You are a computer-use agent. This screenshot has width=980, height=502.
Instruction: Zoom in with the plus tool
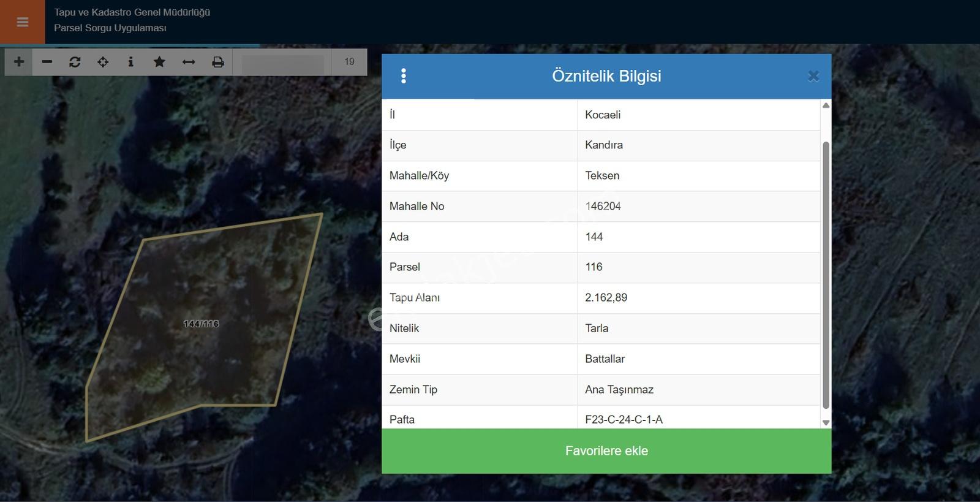(19, 62)
